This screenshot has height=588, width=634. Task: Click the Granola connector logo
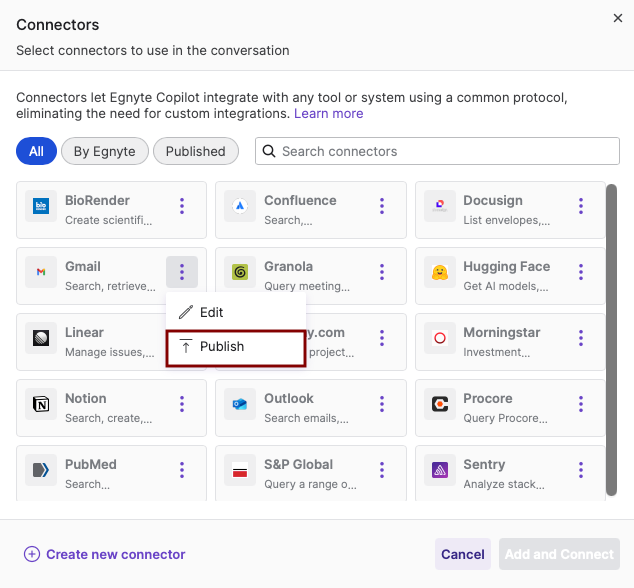tap(240, 272)
